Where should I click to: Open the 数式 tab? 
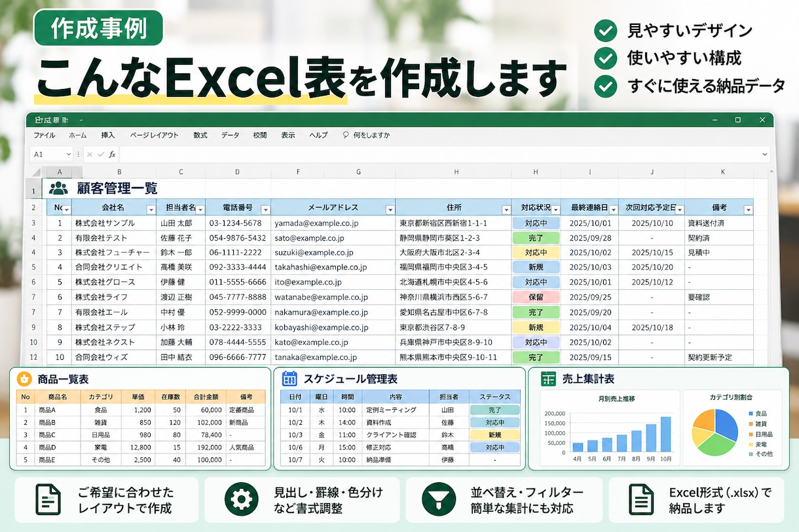(x=200, y=135)
